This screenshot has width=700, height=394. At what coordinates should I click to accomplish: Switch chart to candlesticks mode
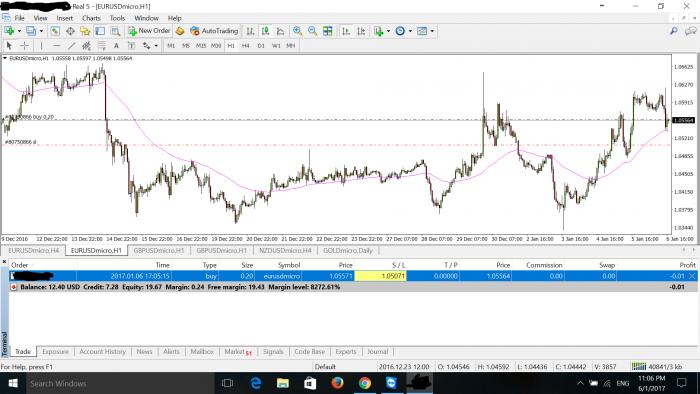coord(265,31)
